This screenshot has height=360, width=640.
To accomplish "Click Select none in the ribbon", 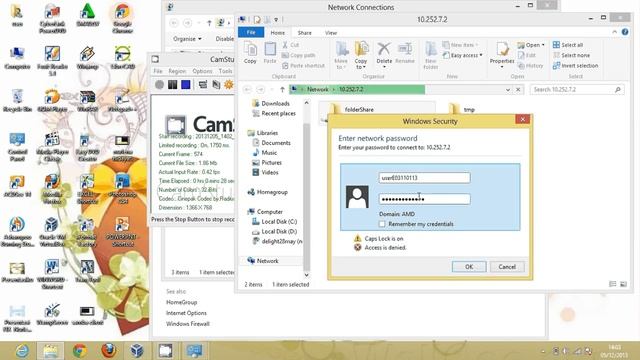I will (571, 55).
